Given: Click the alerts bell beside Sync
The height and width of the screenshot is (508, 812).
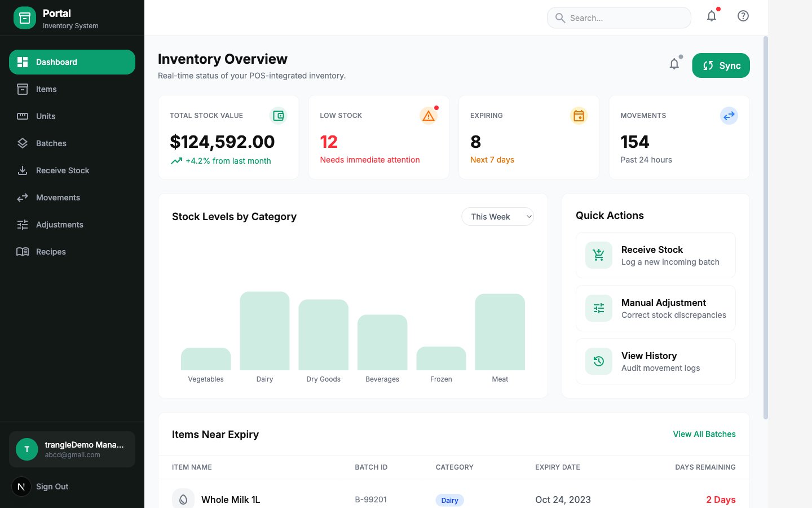Looking at the screenshot, I should point(674,64).
